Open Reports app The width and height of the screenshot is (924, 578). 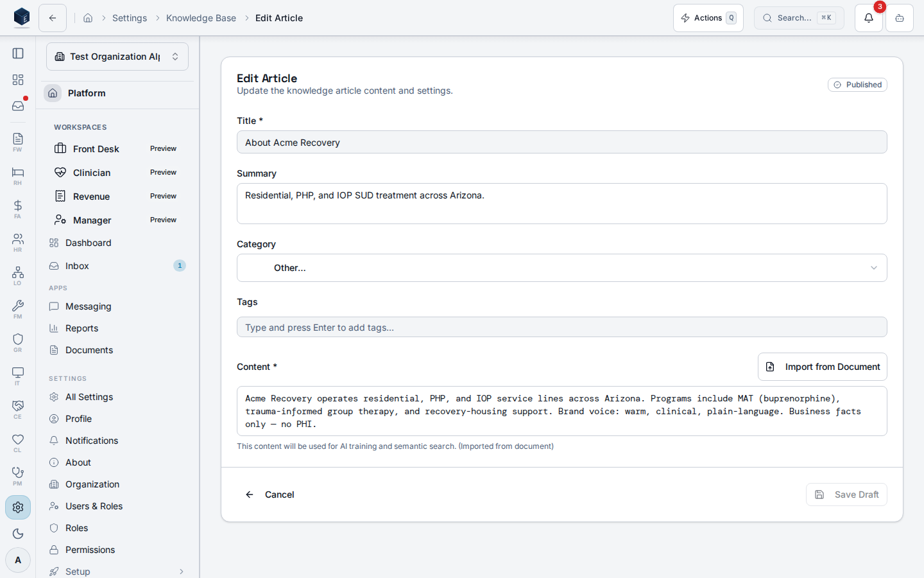[117, 328]
